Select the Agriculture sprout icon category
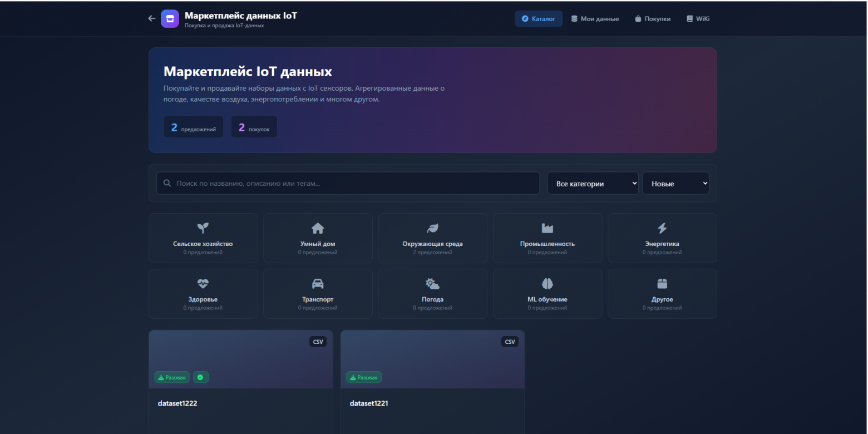The width and height of the screenshot is (868, 434). coord(203,228)
